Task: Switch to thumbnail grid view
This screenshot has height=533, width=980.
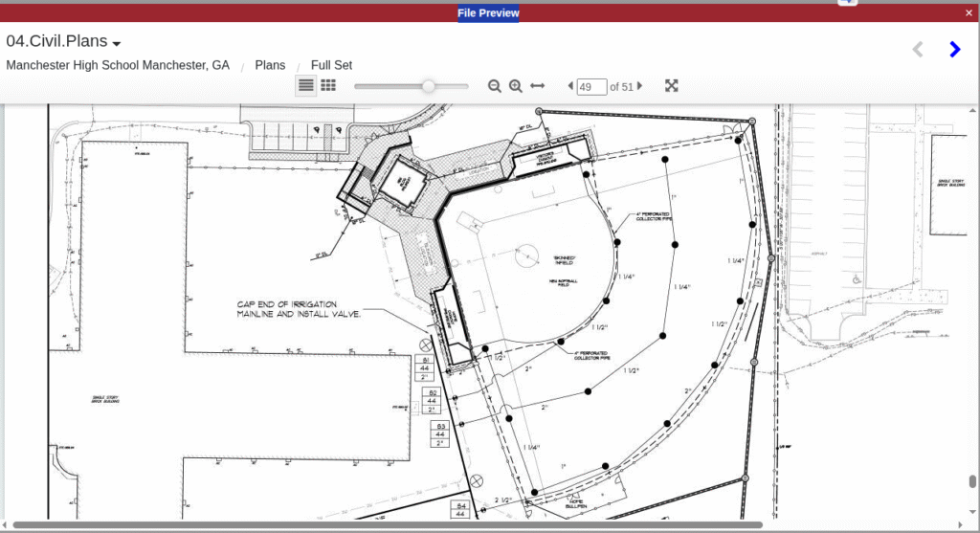Action: click(328, 85)
